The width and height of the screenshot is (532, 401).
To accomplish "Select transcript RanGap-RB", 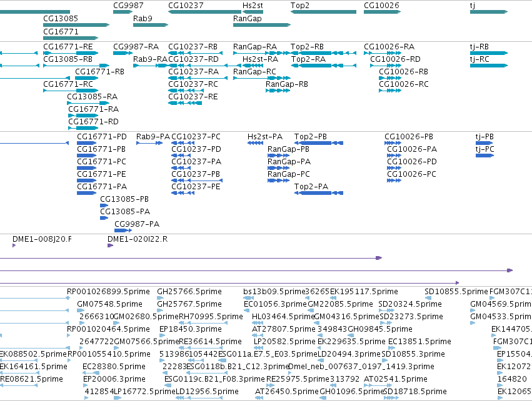I will point(287,84).
